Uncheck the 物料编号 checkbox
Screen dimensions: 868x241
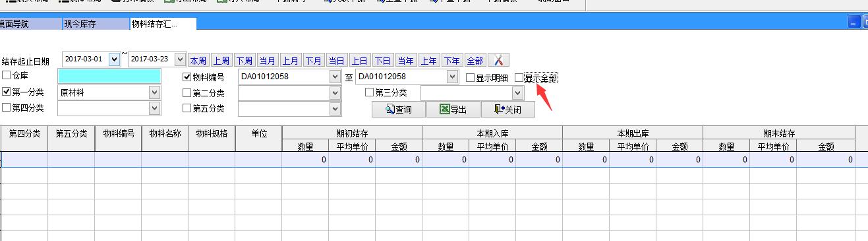point(187,77)
